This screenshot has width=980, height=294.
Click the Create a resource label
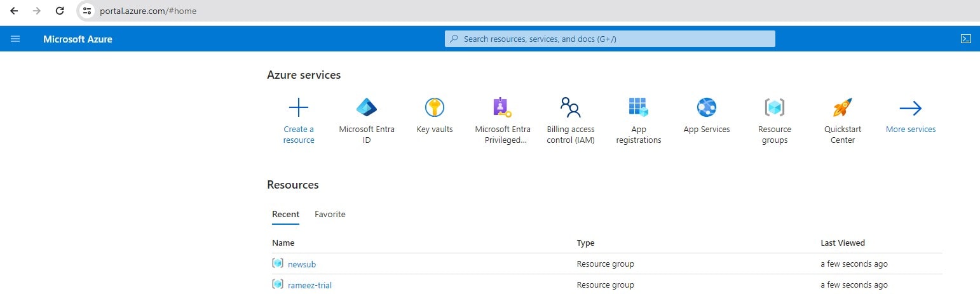click(299, 135)
